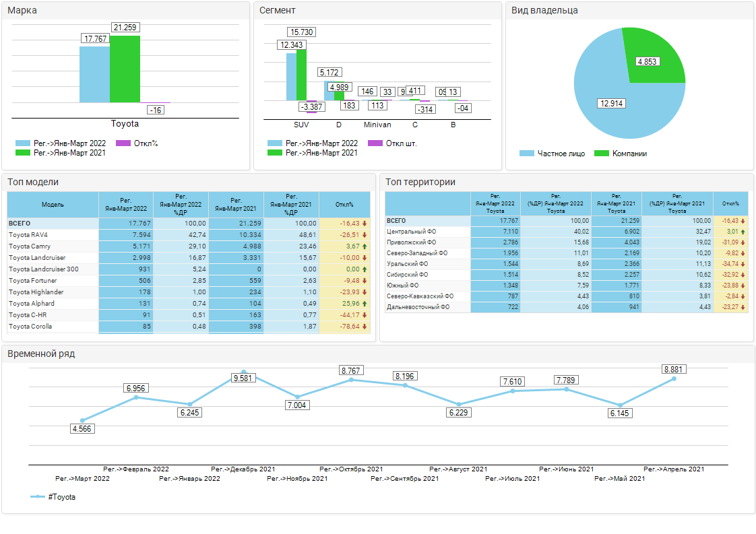Click red down arrow in Уральский ФО row
This screenshot has width=756, height=534.
743,264
